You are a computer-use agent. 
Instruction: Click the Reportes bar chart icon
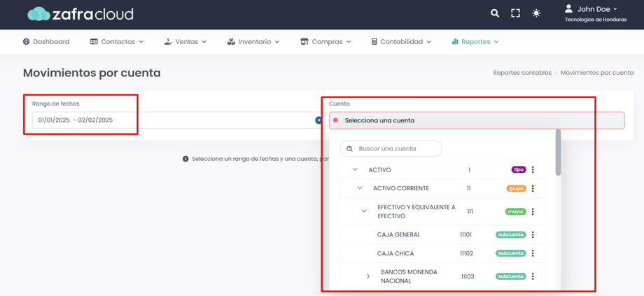click(455, 41)
